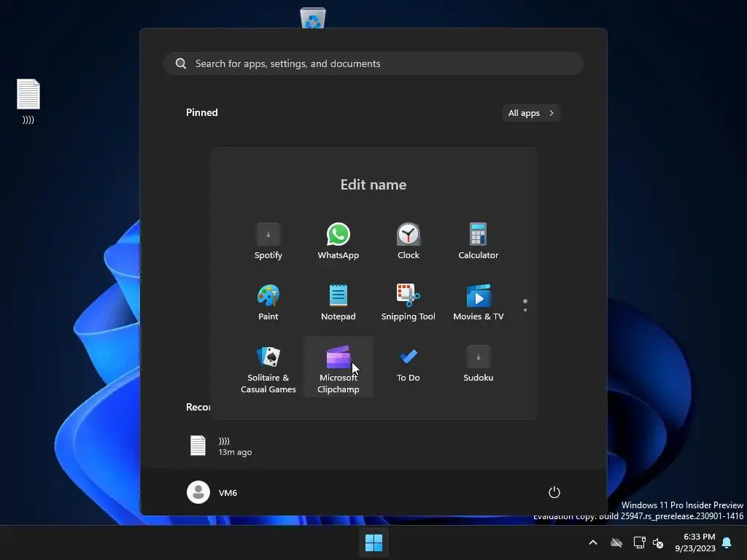Open Notepad
This screenshot has width=747, height=560.
[338, 303]
